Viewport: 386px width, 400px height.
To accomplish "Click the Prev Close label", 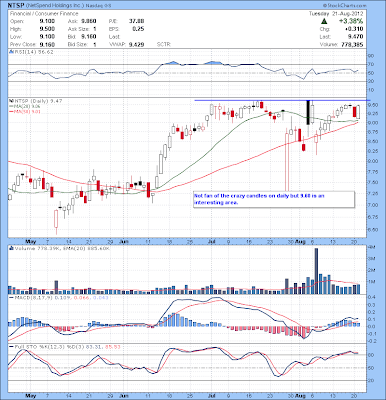I will click(x=23, y=44).
